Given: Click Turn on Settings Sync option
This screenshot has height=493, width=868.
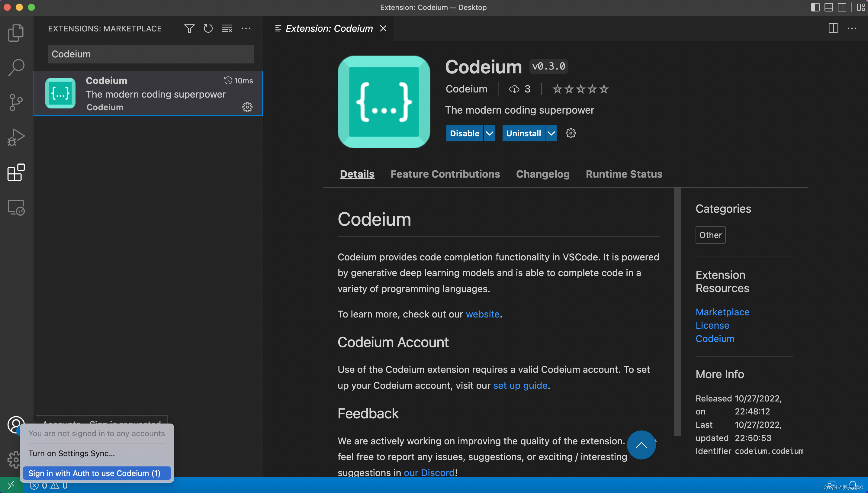Looking at the screenshot, I should point(72,453).
